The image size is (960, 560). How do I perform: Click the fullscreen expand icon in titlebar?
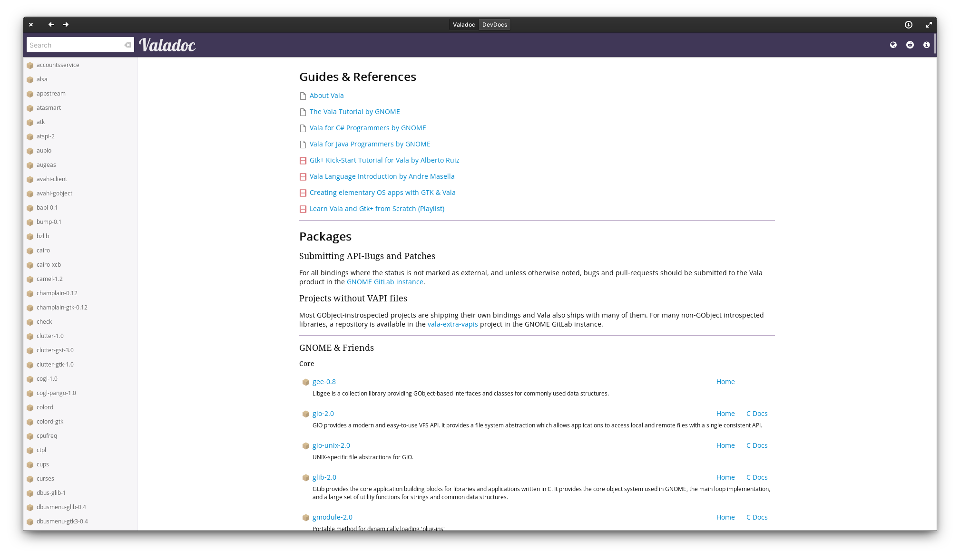929,24
